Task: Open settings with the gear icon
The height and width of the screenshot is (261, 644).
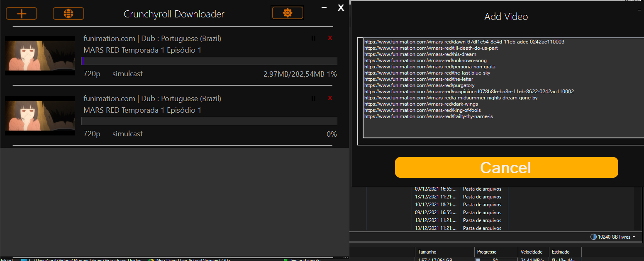Action: tap(288, 13)
